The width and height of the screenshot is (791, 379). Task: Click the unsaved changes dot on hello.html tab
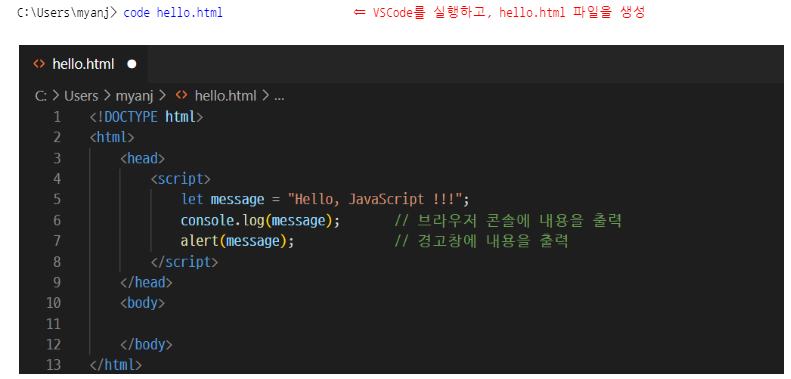point(132,65)
